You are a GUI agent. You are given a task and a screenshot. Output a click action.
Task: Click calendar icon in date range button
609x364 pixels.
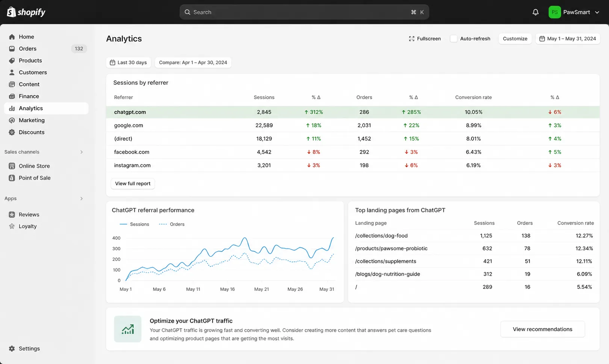click(x=542, y=39)
